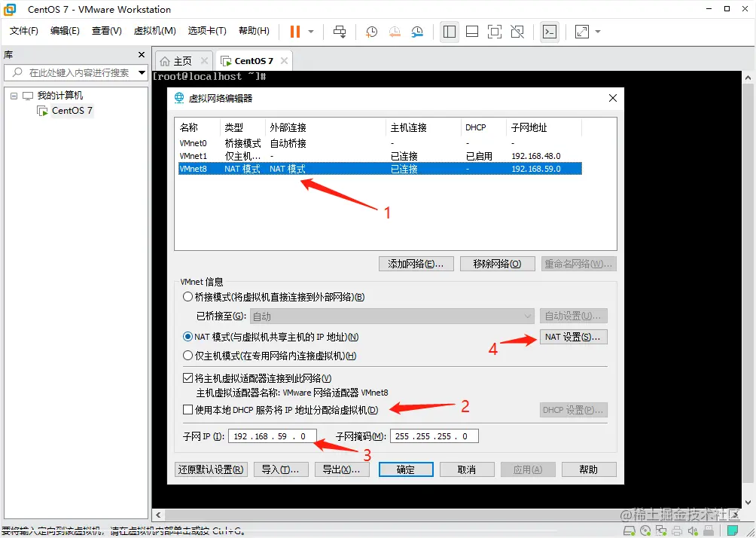The width and height of the screenshot is (756, 538).
Task: Collapse the 我的计算机 tree node
Action: (14, 96)
